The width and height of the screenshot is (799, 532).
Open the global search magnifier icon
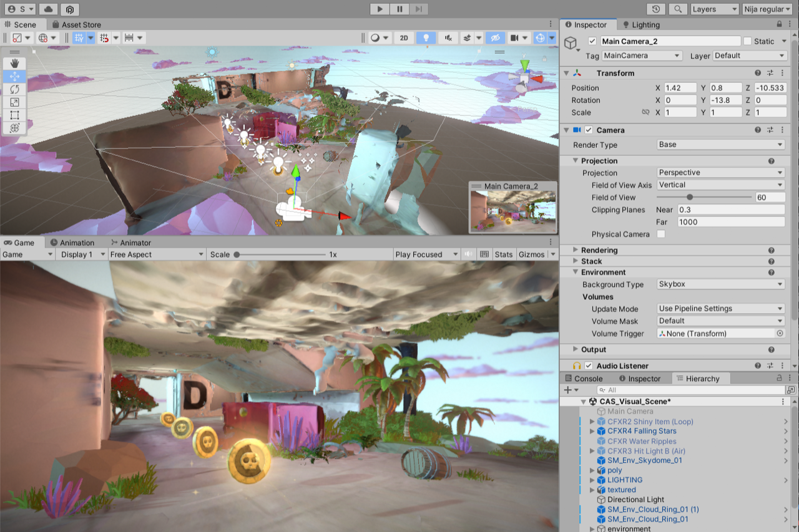677,9
